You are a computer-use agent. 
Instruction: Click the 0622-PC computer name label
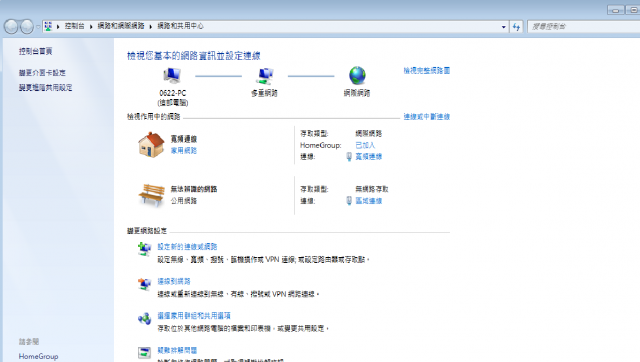click(173, 93)
